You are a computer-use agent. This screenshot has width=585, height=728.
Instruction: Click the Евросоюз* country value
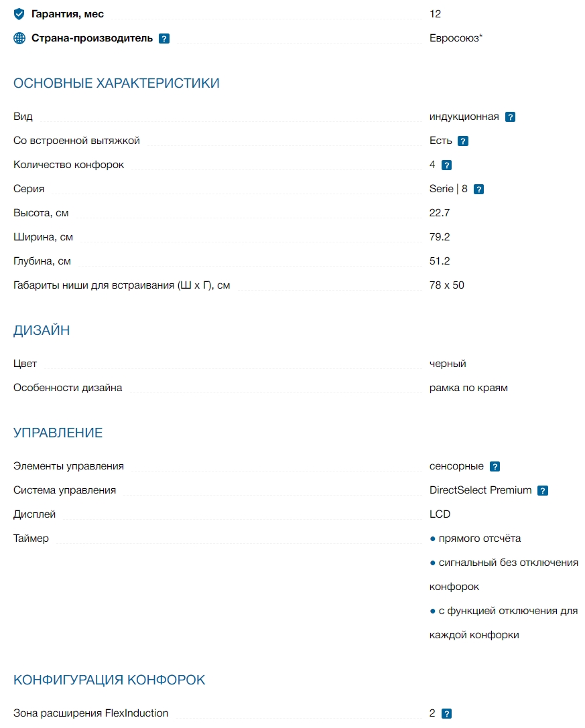(456, 38)
